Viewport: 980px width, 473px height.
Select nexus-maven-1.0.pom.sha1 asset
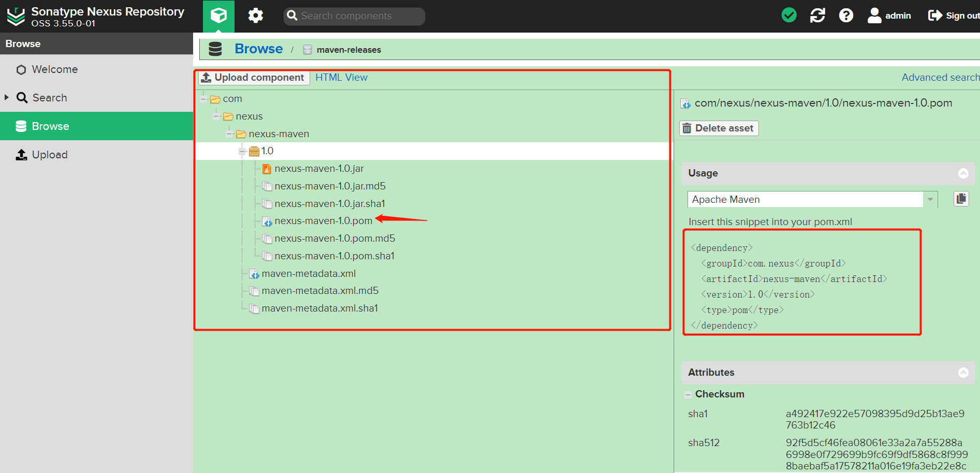tap(334, 256)
